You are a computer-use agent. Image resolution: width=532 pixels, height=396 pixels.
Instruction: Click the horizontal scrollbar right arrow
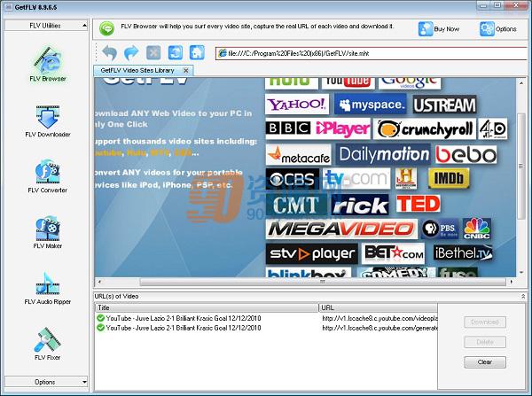click(512, 282)
